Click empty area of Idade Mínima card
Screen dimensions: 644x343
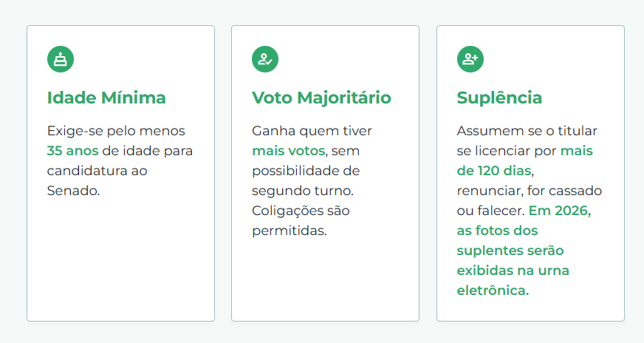pos(120,259)
